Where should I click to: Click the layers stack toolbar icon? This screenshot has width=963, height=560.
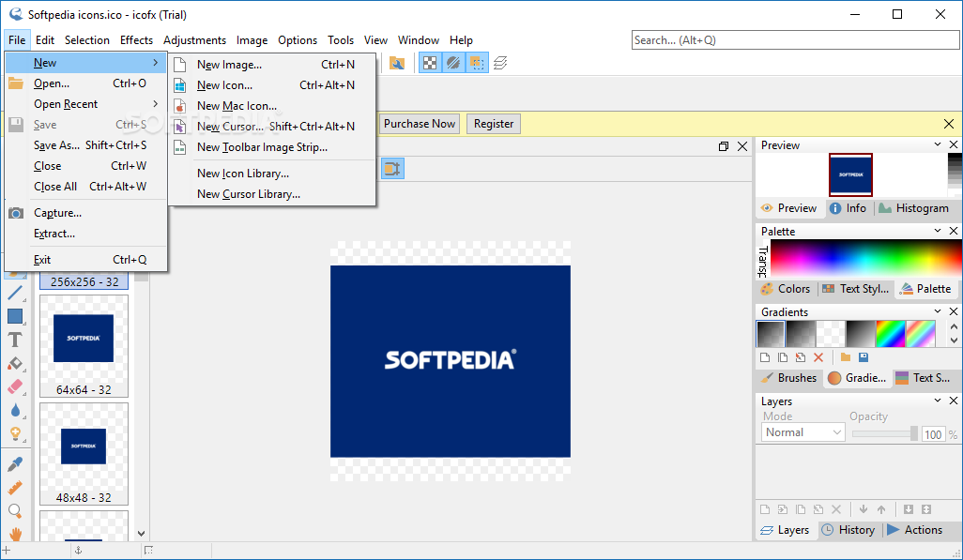[x=500, y=63]
